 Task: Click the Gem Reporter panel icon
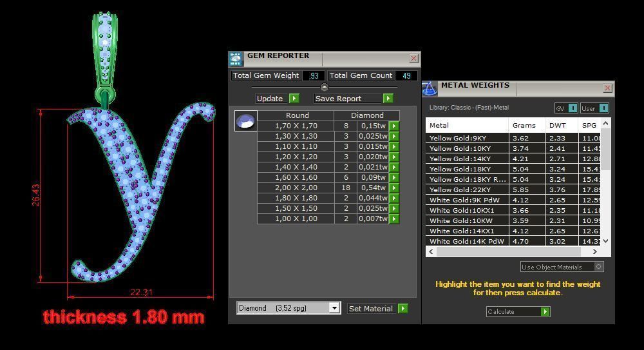(x=236, y=59)
